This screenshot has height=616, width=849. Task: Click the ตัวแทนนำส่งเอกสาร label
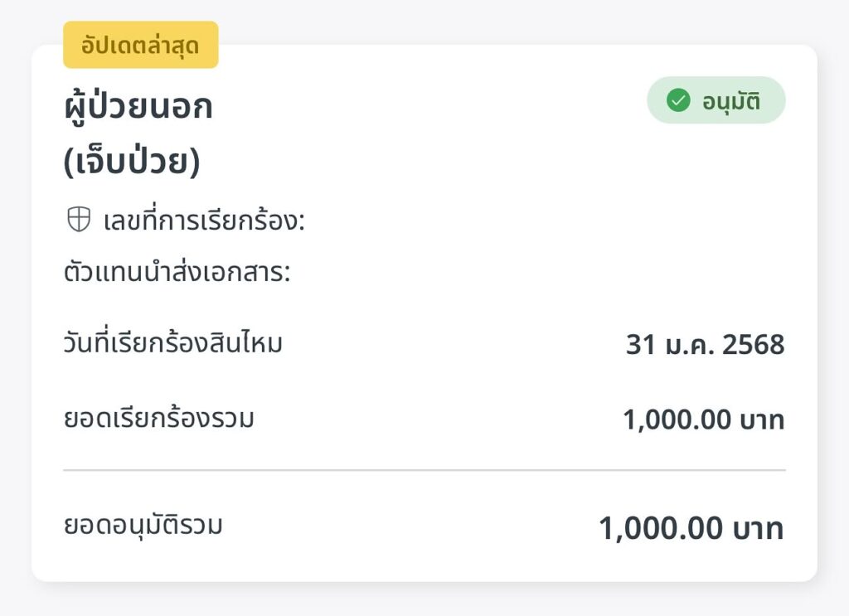click(x=177, y=272)
